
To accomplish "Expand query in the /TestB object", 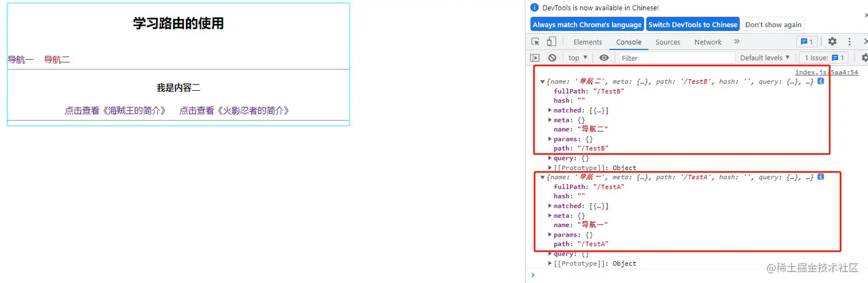I will 550,158.
